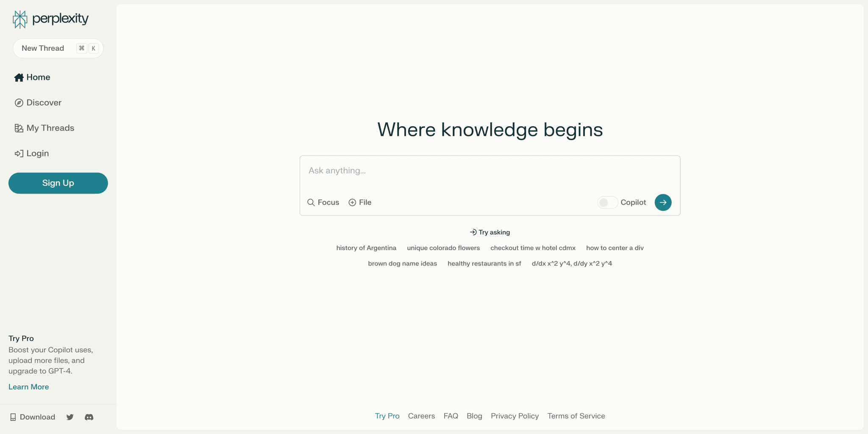The width and height of the screenshot is (868, 434).
Task: Open the Discord icon link
Action: pos(89,417)
